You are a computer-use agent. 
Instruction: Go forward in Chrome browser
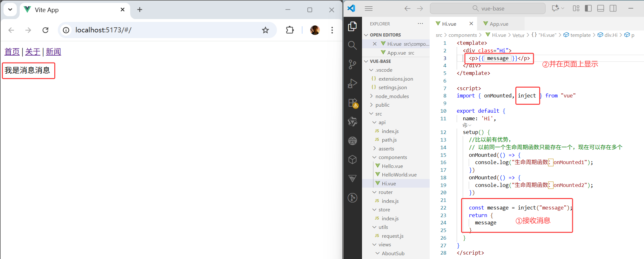[x=28, y=30]
